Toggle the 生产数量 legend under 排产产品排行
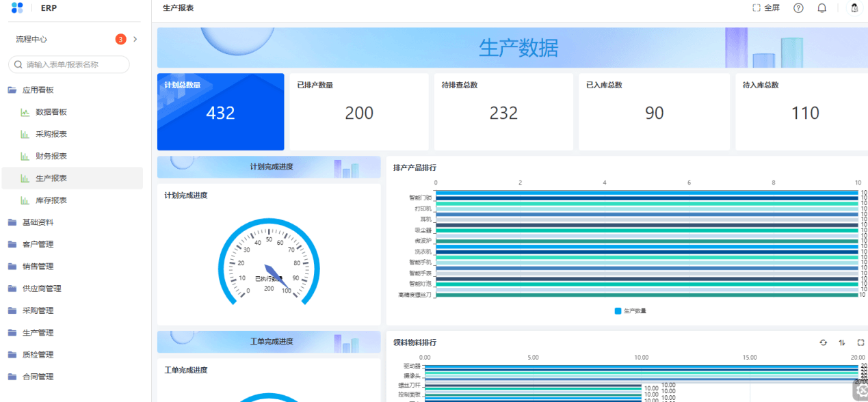The image size is (868, 402). tap(631, 309)
